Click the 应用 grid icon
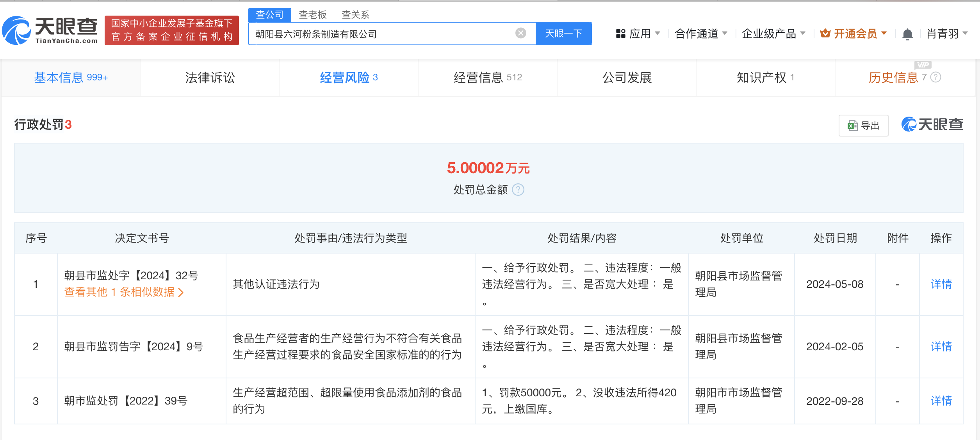The width and height of the screenshot is (980, 440). [x=620, y=34]
